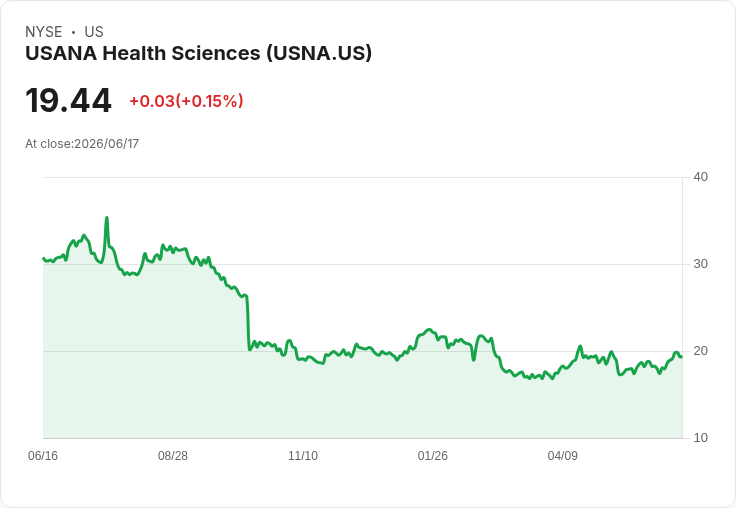Click the highest price spike on the chart

107,218
